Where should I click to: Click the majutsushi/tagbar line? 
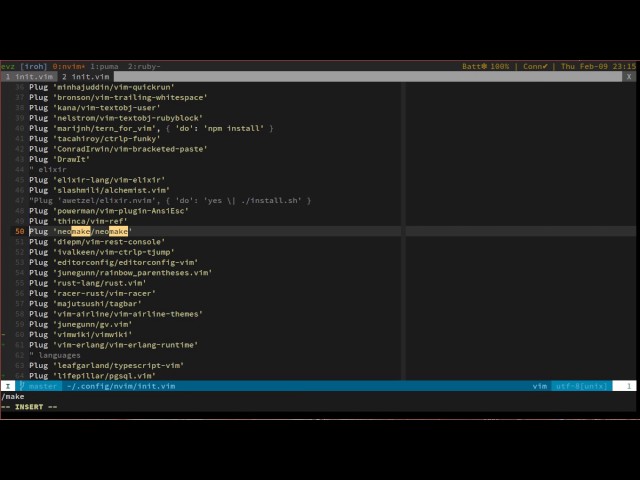[x=85, y=304]
